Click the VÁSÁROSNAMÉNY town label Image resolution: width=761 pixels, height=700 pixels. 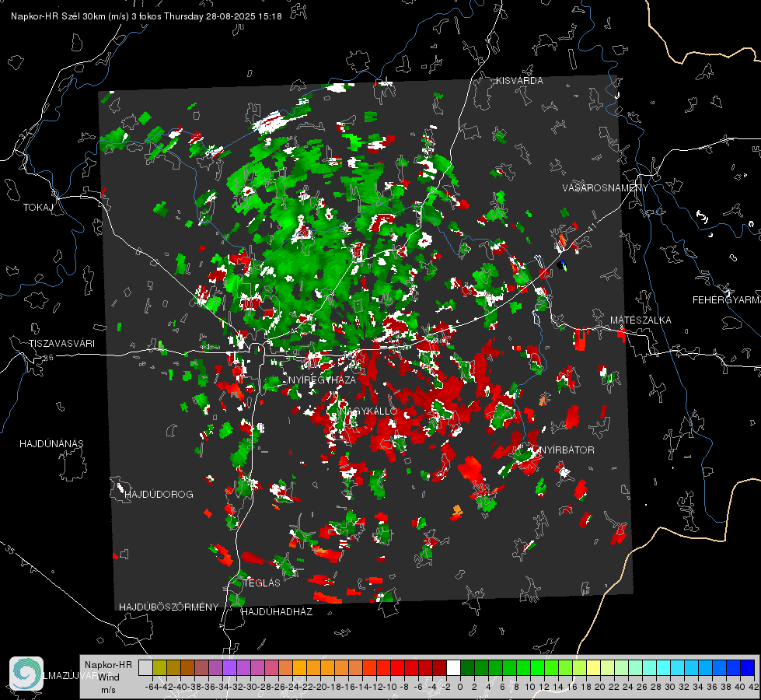606,187
